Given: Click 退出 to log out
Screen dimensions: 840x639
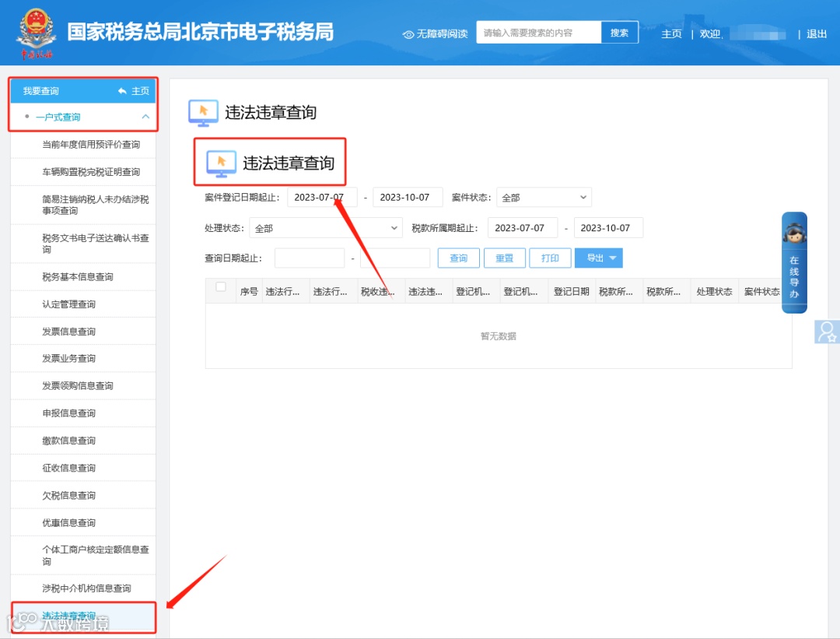Looking at the screenshot, I should [x=817, y=34].
